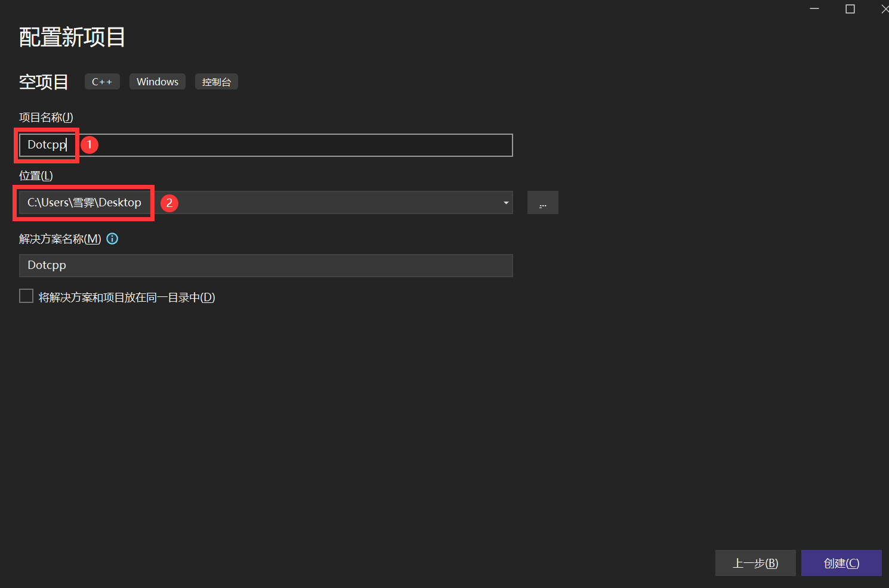The width and height of the screenshot is (889, 588).
Task: Expand the location dropdown arrow
Action: point(506,203)
